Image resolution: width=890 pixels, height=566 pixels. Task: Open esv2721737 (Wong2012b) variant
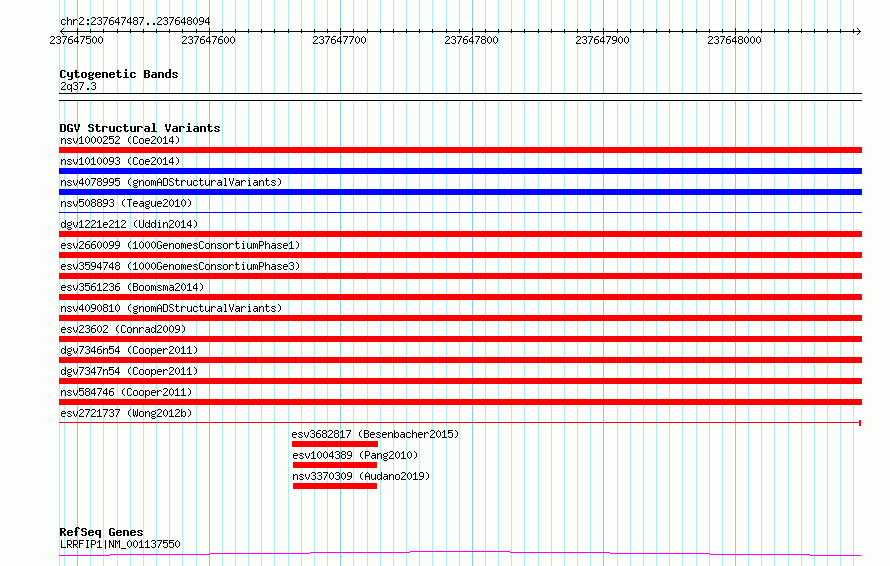126,413
